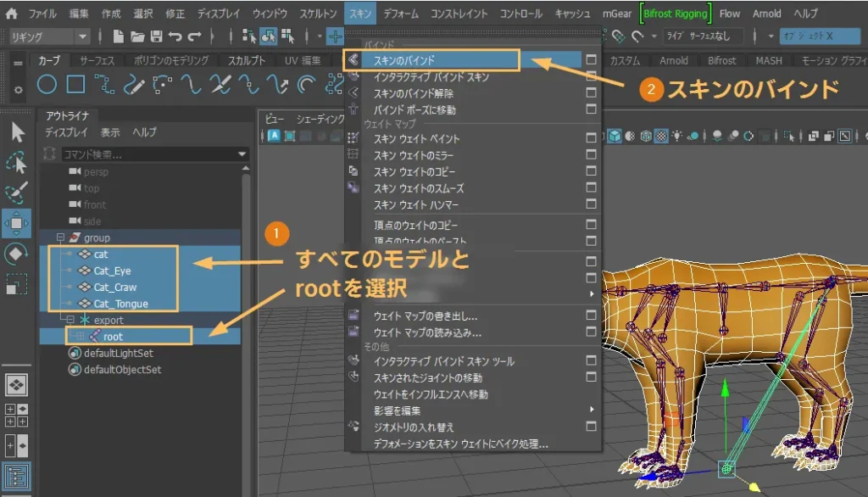Open the option box for スキン ウェイトのミラー
868x497 pixels.
pyautogui.click(x=591, y=154)
